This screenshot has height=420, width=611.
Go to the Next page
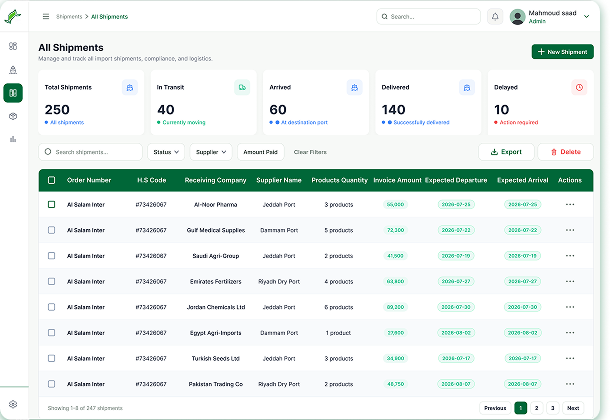pyautogui.click(x=573, y=408)
